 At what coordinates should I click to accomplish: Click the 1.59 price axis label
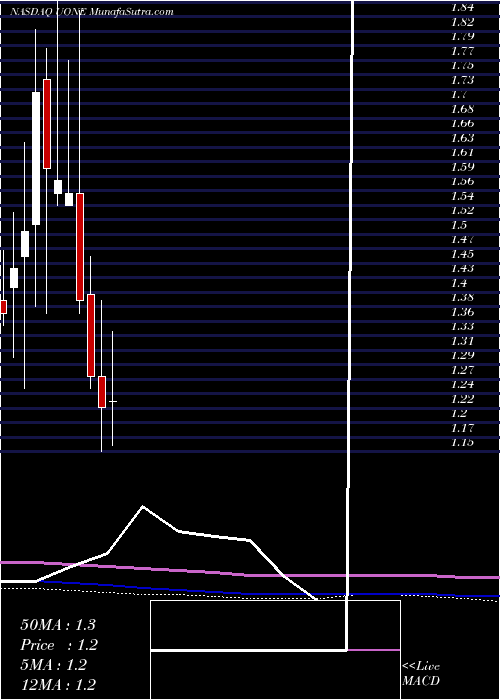pos(462,167)
